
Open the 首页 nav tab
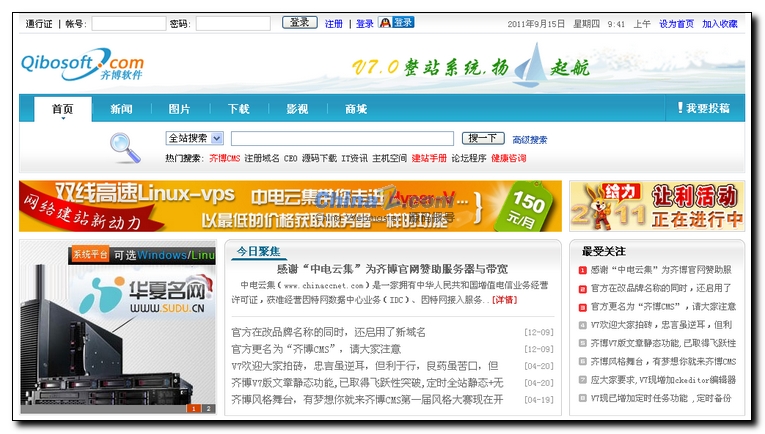(63, 109)
